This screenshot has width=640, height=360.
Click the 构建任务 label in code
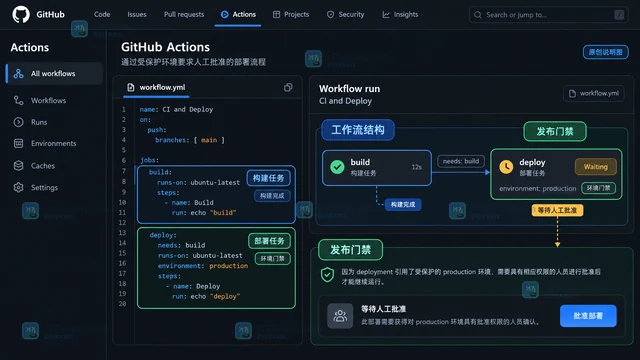point(269,178)
